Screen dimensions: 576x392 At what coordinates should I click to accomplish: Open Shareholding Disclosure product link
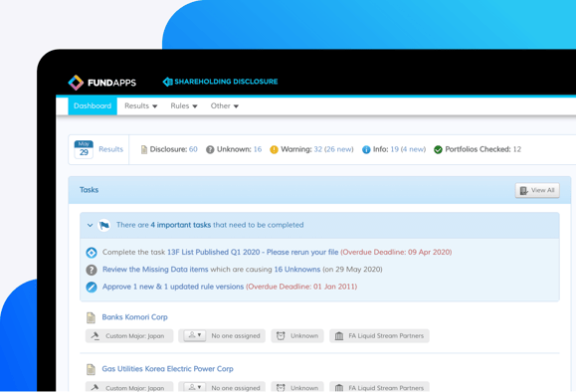pos(220,82)
